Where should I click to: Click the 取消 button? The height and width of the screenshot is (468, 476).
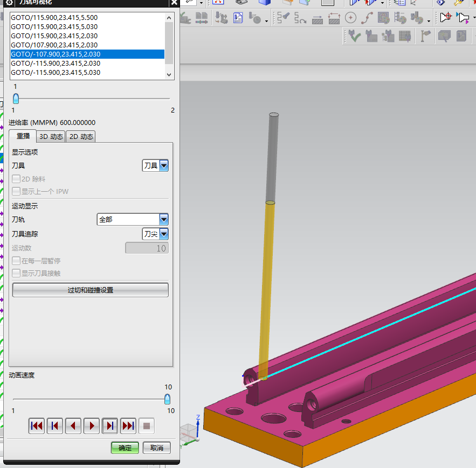point(157,448)
